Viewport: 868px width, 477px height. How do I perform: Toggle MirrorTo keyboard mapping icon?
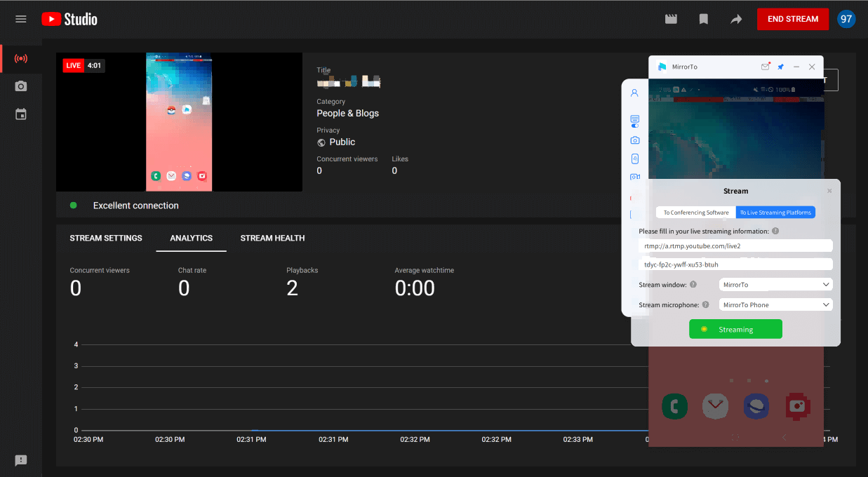point(634,121)
